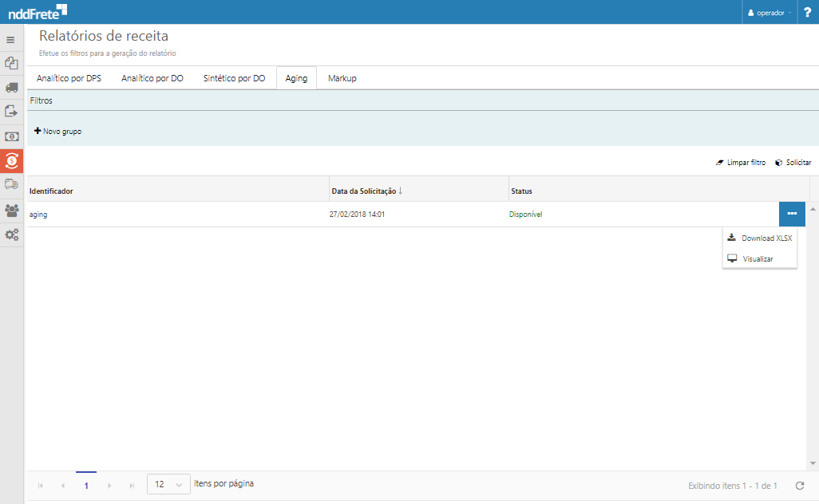This screenshot has width=819, height=504.
Task: Switch to the Analítico por DPS tab
Action: pos(69,78)
